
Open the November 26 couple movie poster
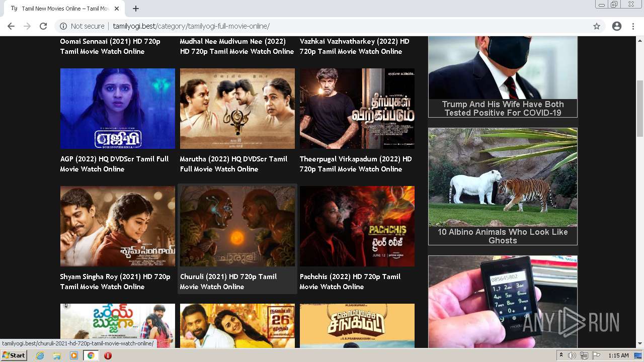237,326
